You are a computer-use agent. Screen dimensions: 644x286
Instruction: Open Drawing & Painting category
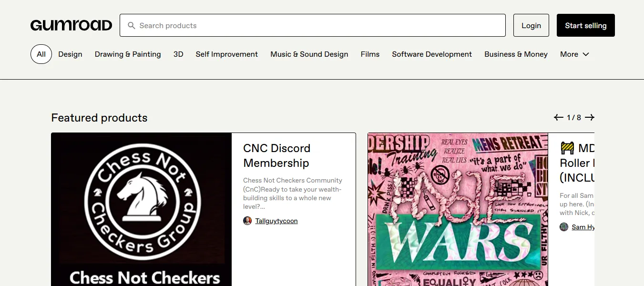coord(128,54)
